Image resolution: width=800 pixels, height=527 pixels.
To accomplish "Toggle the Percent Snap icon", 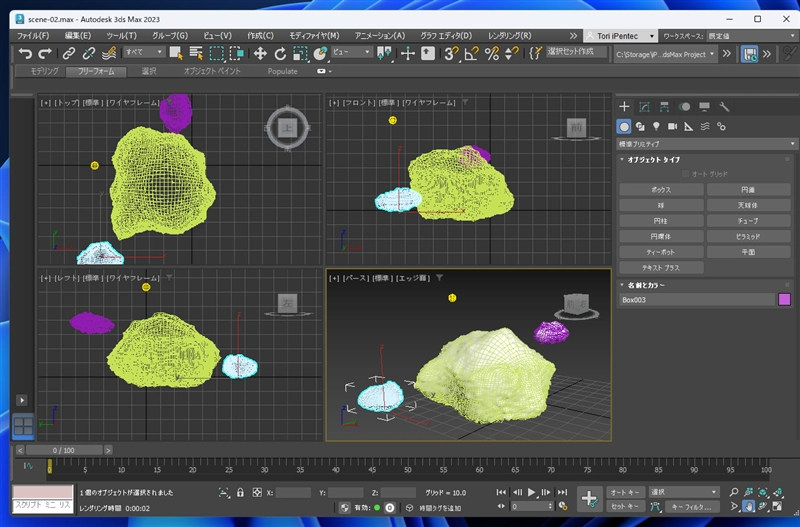I will 492,53.
